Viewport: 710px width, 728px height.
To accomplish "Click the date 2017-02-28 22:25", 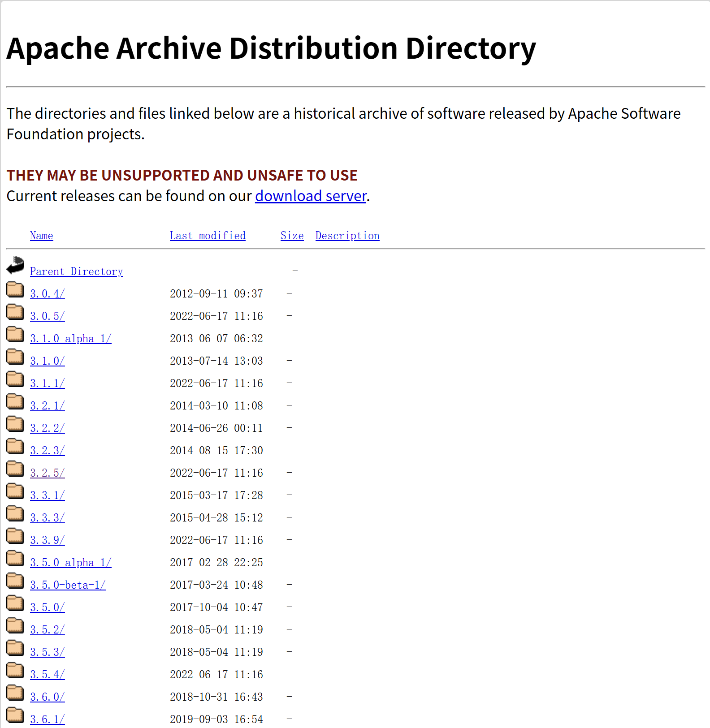I will coord(216,563).
